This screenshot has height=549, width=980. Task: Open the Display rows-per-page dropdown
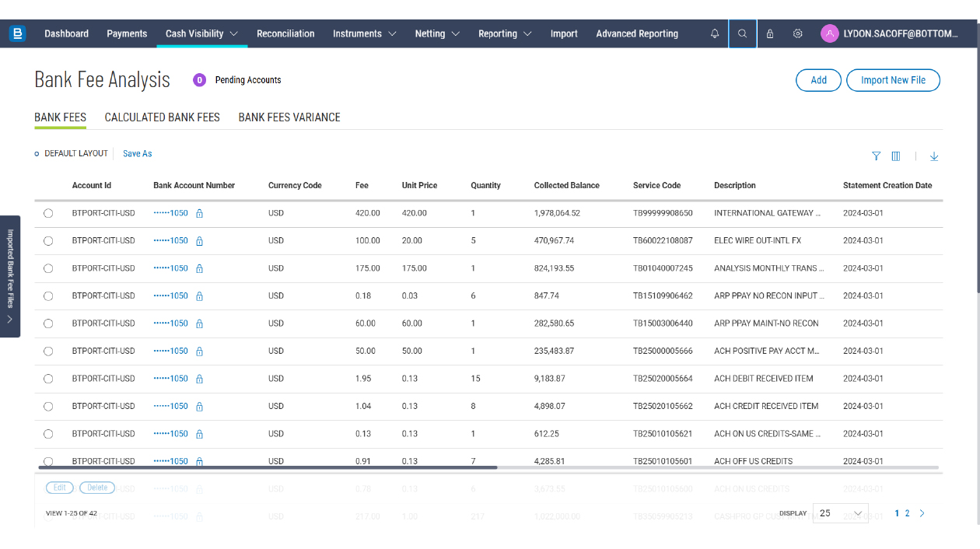coord(840,513)
